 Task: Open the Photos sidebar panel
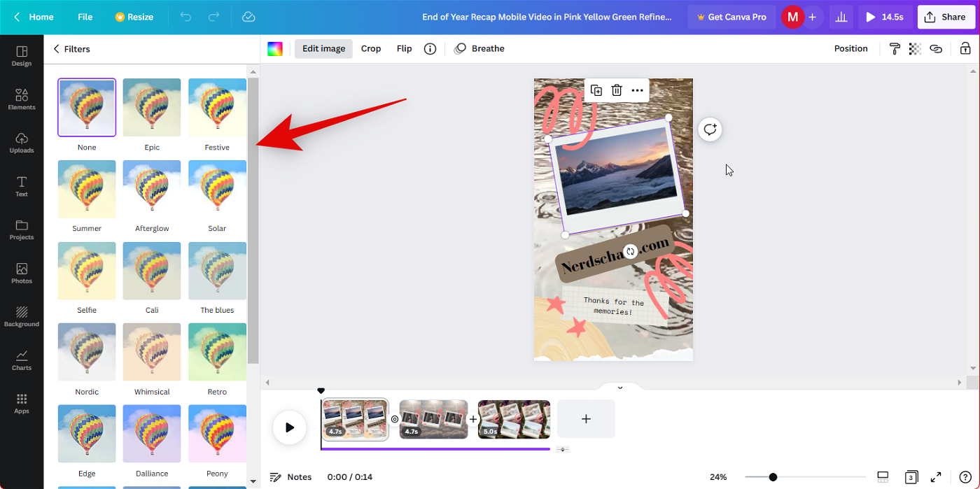[22, 273]
